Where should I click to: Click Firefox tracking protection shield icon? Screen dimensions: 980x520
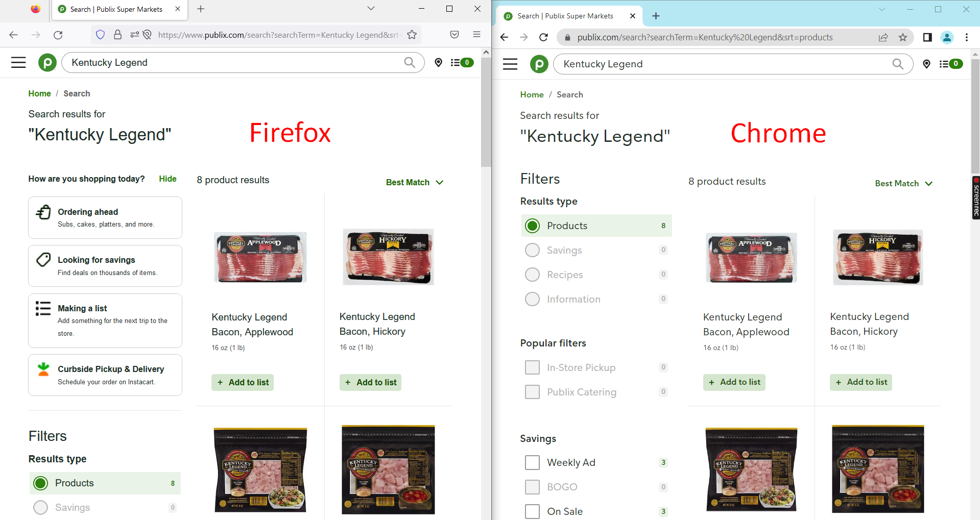coord(100,35)
